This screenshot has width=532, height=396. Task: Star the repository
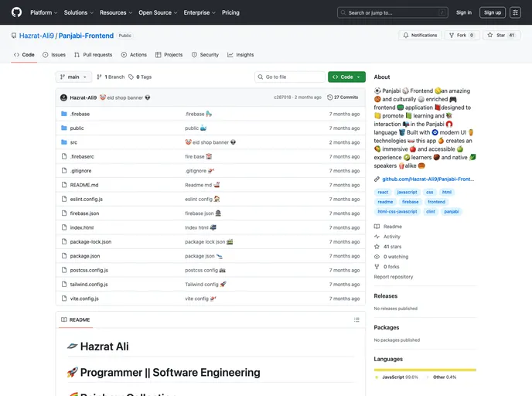click(501, 36)
